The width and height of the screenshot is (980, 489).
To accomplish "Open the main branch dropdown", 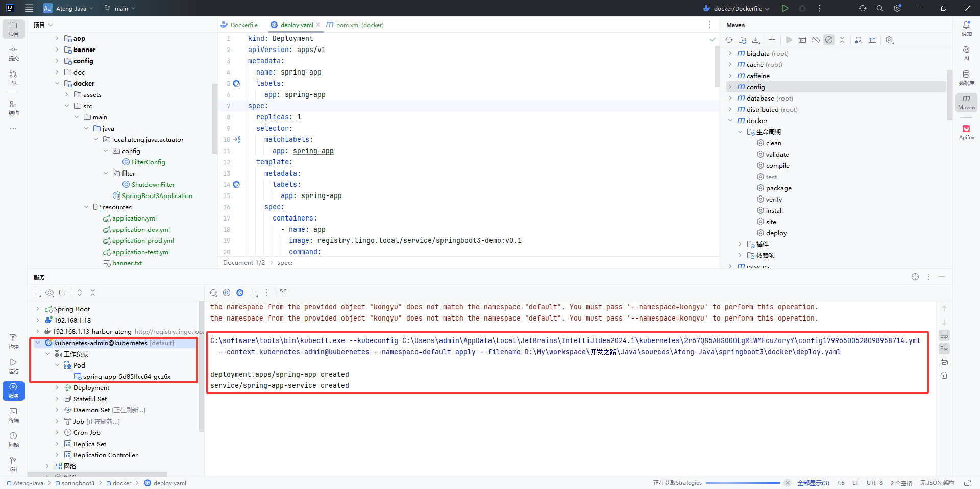I will click(120, 8).
